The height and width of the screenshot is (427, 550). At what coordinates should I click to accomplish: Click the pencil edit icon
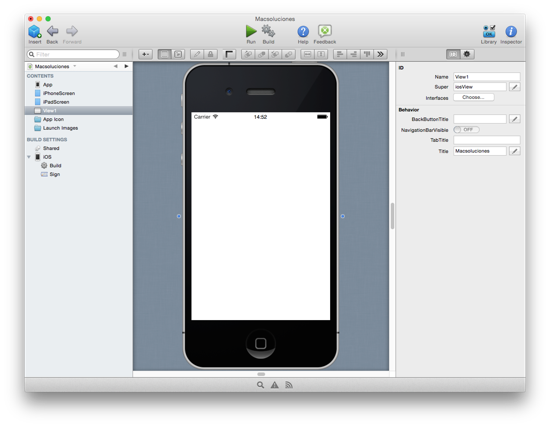pos(197,54)
